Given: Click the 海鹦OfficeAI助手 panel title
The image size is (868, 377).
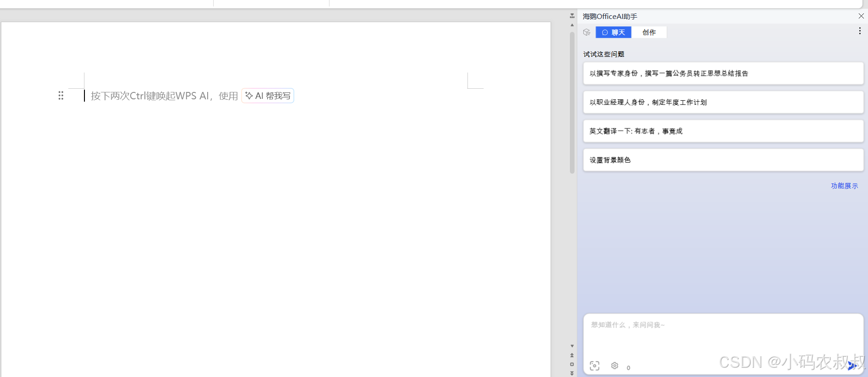Looking at the screenshot, I should [610, 16].
